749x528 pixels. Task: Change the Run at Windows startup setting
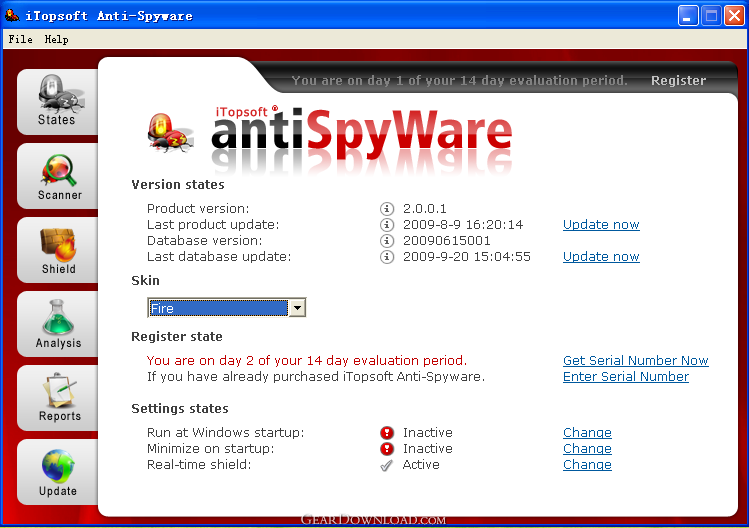click(587, 432)
